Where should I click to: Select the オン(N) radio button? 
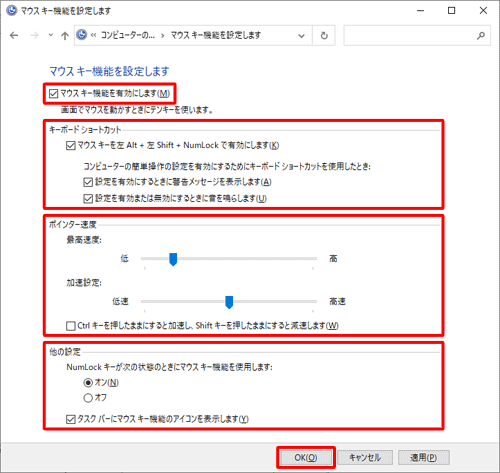click(x=88, y=383)
